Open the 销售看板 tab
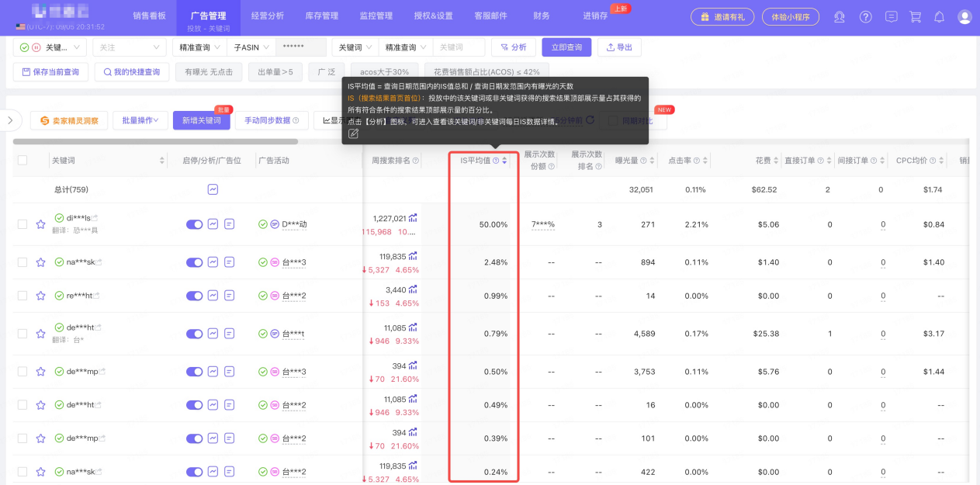This screenshot has height=485, width=980. click(149, 16)
